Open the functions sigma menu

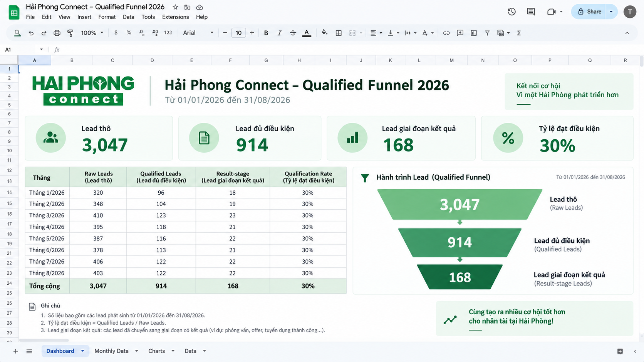[x=519, y=33]
